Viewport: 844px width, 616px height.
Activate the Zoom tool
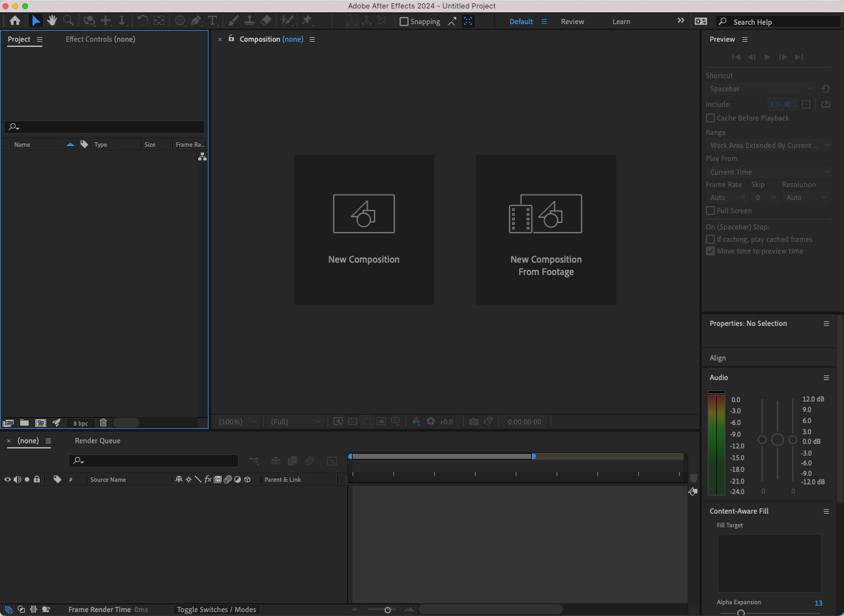pyautogui.click(x=68, y=20)
